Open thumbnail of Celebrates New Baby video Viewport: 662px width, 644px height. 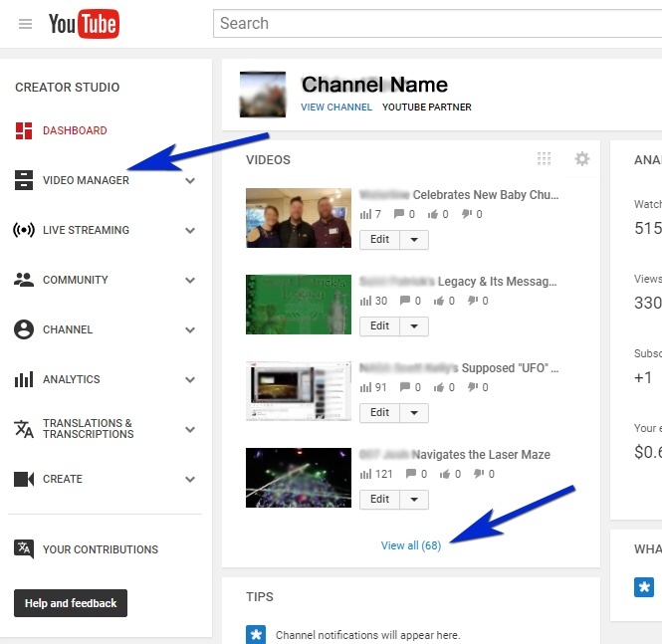(299, 218)
